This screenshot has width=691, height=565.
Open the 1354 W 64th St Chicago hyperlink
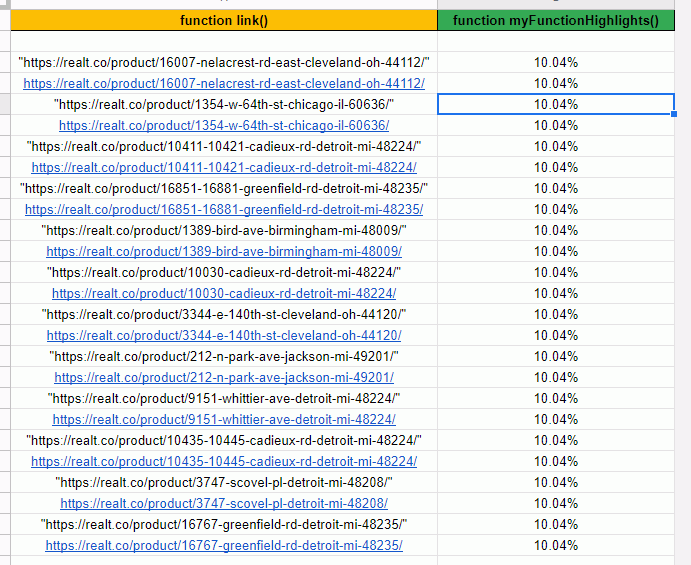[x=224, y=125]
